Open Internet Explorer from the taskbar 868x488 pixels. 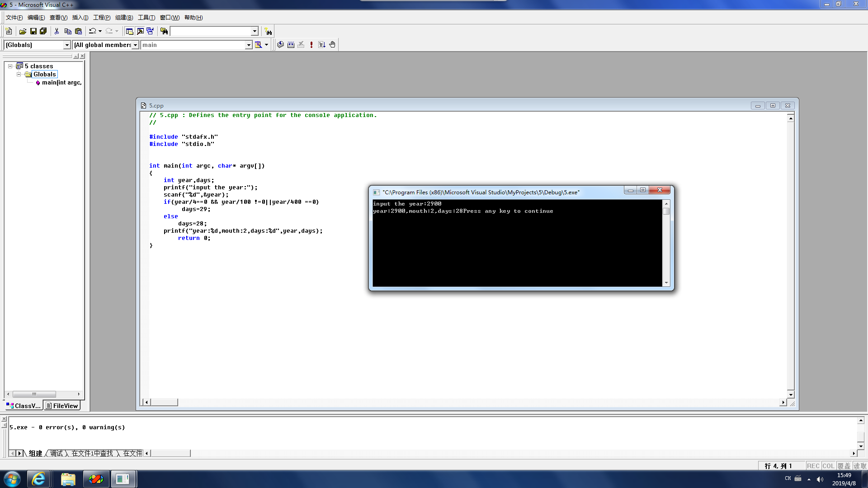point(38,479)
